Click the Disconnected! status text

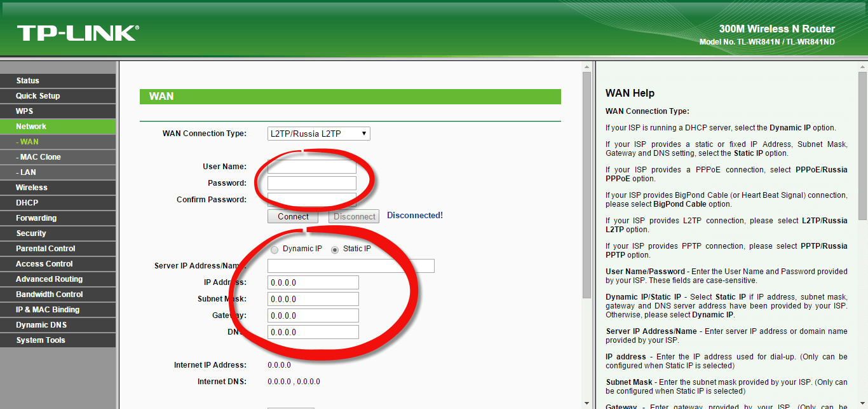pos(415,216)
